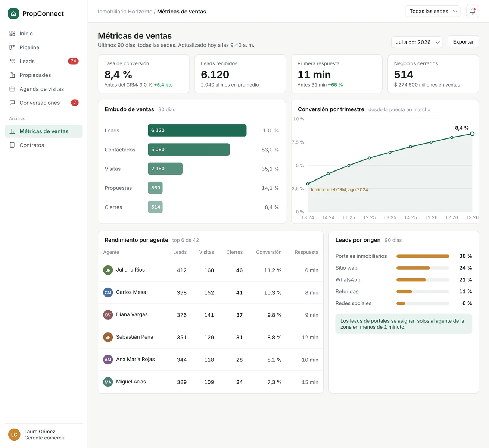This screenshot has height=448, width=489.
Task: Click the Inicio grid icon
Action: 12,34
